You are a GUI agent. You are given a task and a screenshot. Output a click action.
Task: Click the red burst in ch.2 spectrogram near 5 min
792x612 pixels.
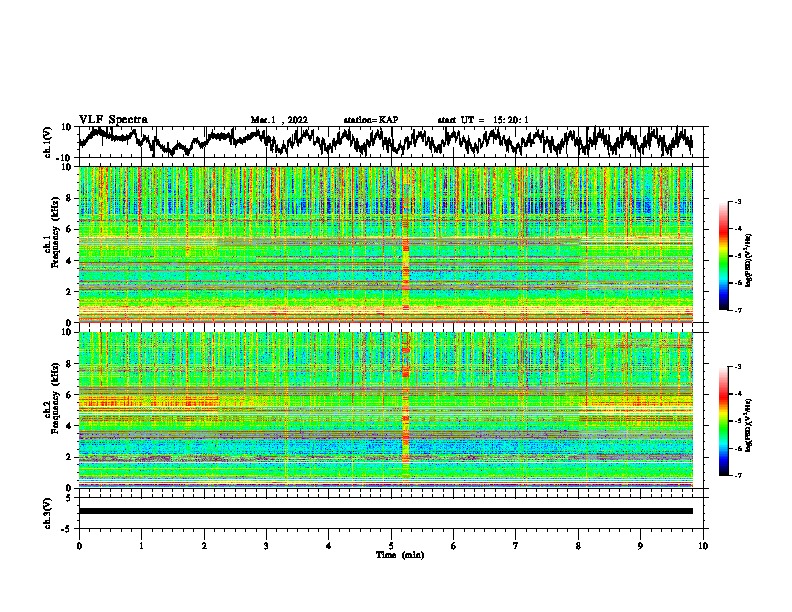[x=405, y=406]
